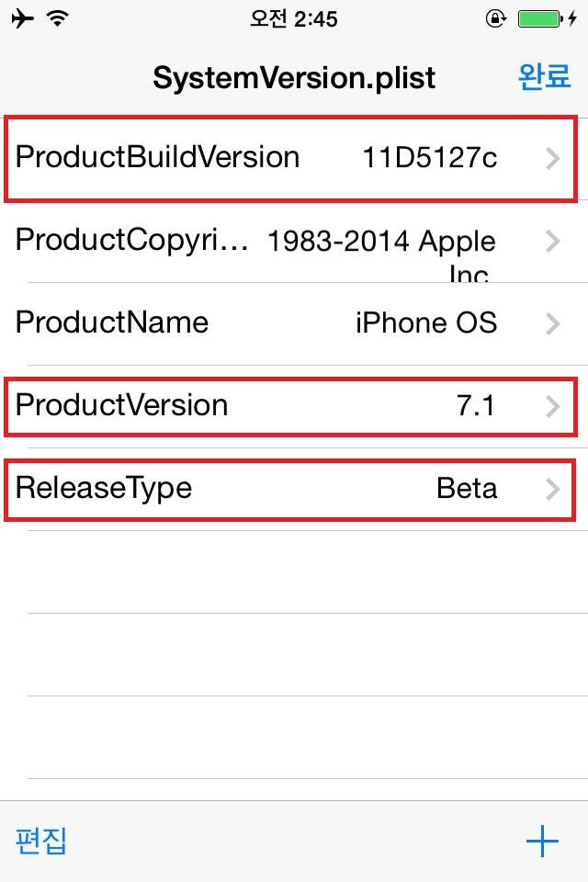Tap the plus icon to add entry
Screen dimensions: 588x882
point(542,841)
